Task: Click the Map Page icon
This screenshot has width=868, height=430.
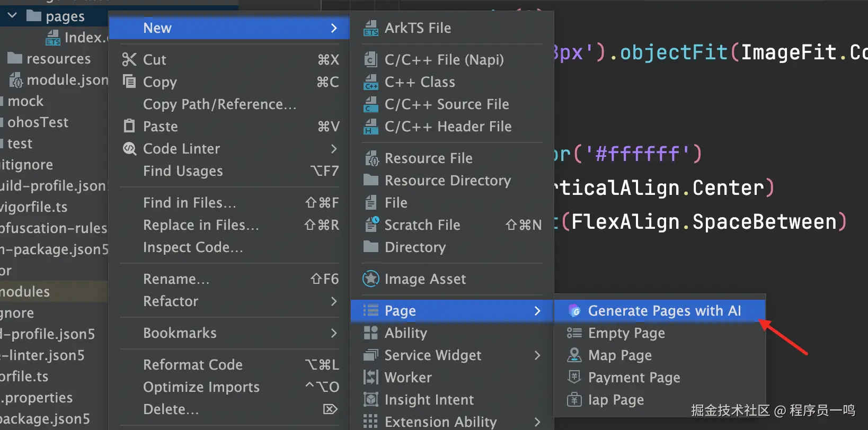Action: [574, 355]
